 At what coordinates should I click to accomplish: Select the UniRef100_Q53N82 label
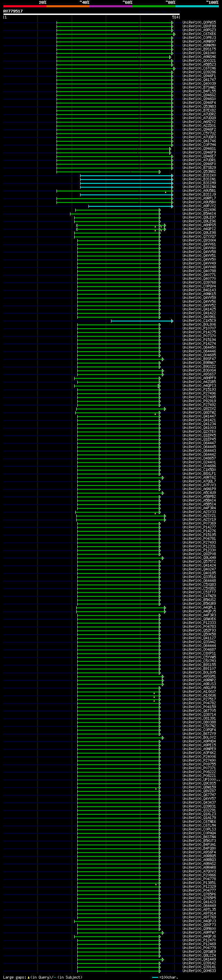[x=199, y=172]
